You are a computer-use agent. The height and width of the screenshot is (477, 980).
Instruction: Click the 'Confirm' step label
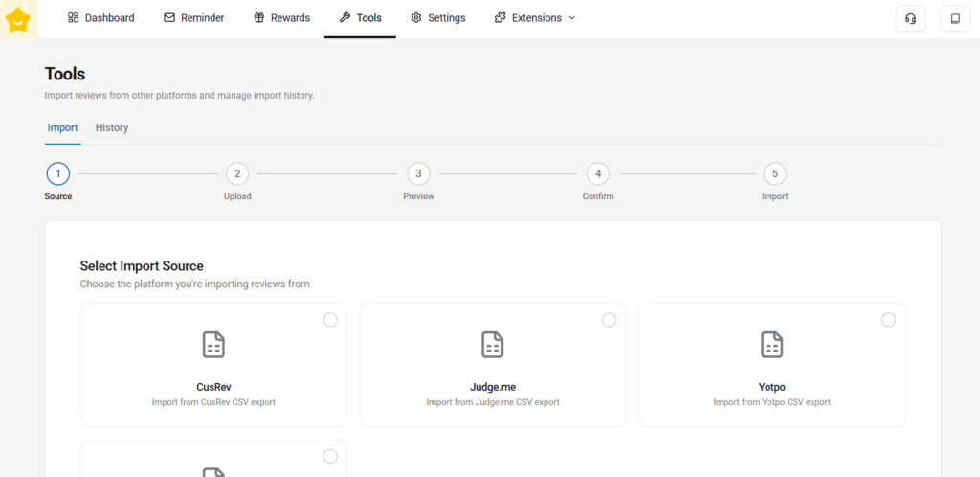tap(598, 196)
